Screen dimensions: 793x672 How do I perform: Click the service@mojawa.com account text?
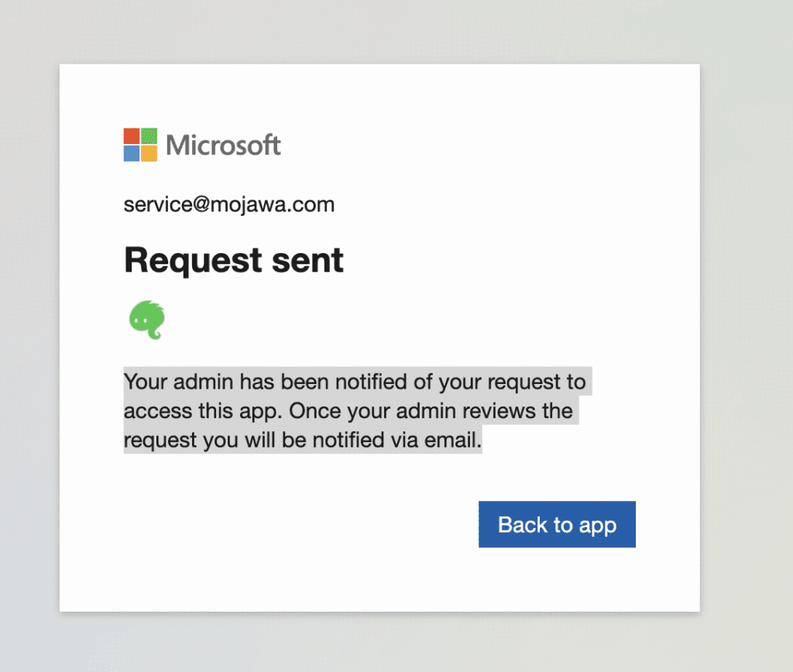pos(229,204)
